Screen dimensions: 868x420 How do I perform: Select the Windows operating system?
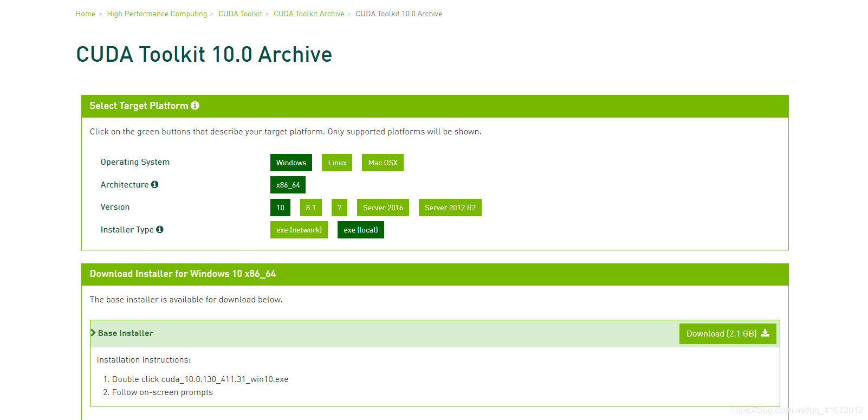(x=291, y=163)
